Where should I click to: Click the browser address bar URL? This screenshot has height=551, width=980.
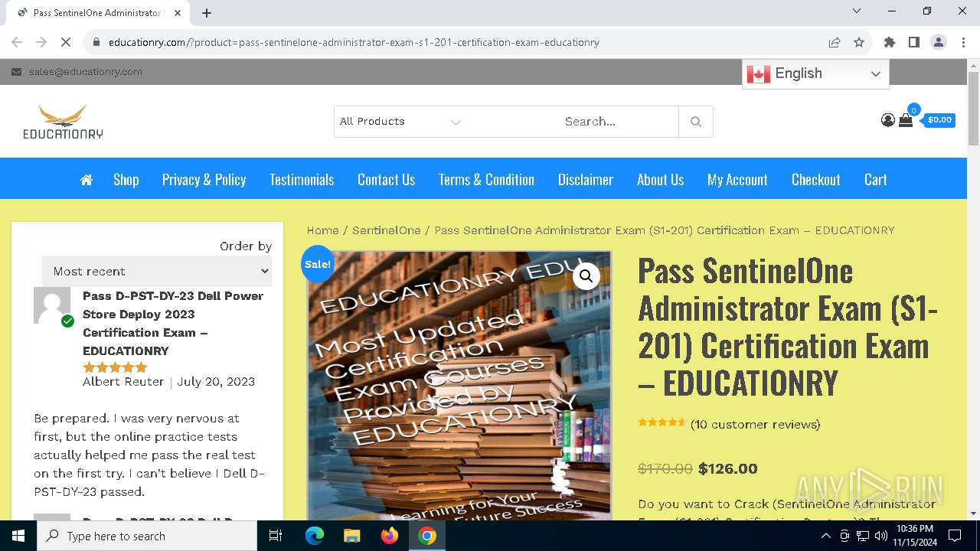[x=354, y=42]
